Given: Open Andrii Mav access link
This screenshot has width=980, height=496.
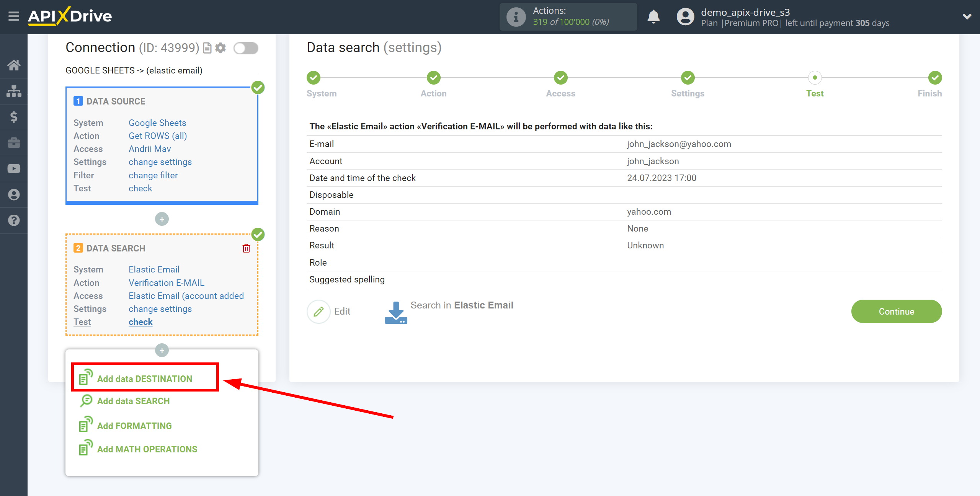Looking at the screenshot, I should (150, 149).
